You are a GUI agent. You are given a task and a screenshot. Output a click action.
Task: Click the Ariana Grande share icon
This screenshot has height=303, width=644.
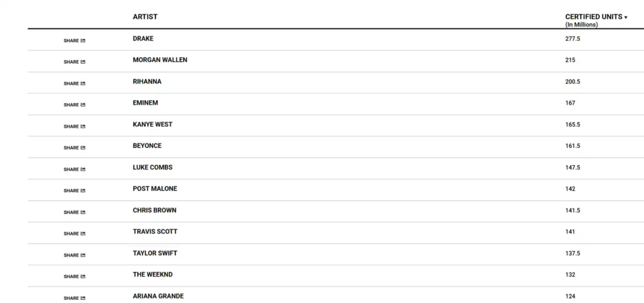tap(83, 298)
